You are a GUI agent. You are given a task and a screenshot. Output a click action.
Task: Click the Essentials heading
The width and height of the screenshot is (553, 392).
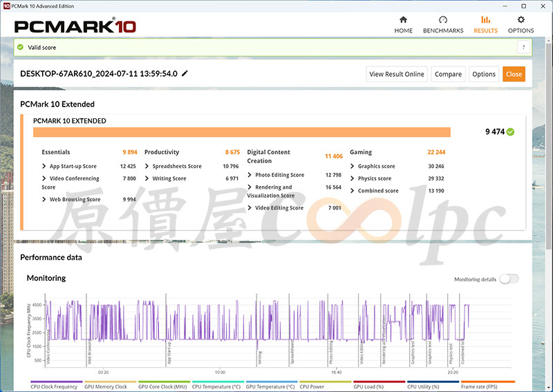point(56,152)
